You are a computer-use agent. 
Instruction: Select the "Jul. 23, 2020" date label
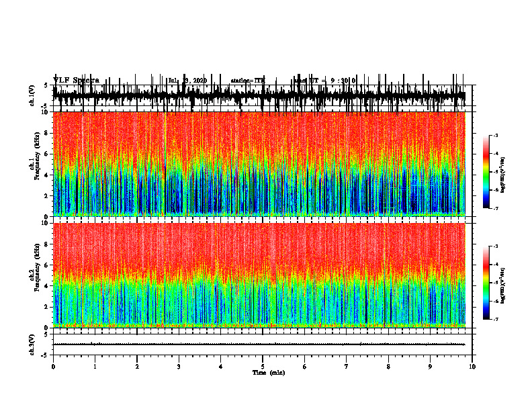coord(187,81)
